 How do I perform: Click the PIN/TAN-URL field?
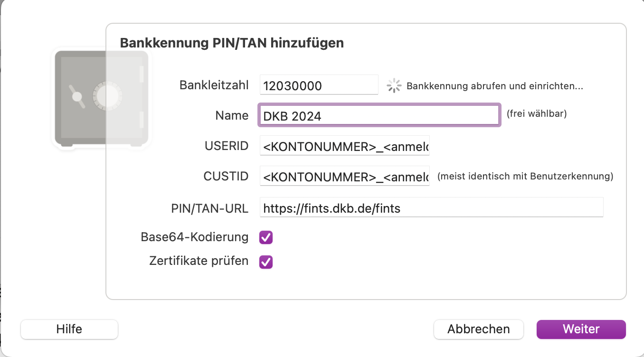point(432,207)
